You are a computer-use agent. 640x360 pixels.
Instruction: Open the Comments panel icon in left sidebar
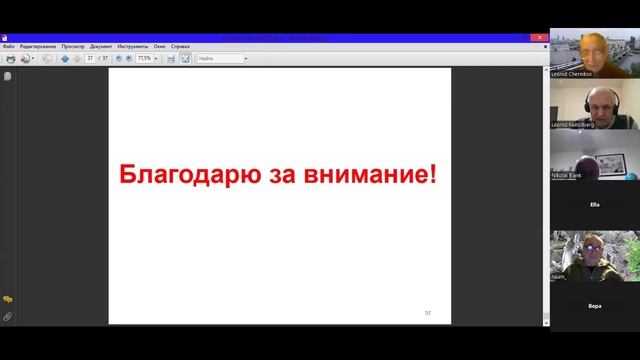[x=7, y=300]
